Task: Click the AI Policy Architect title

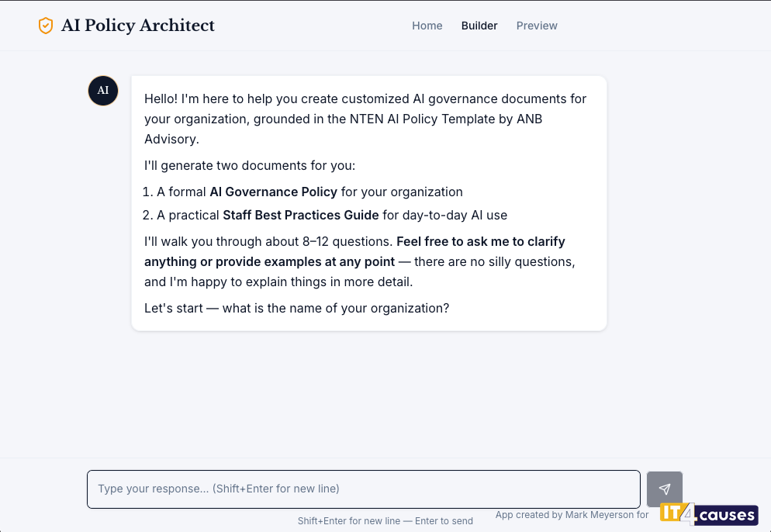Action: tap(138, 26)
